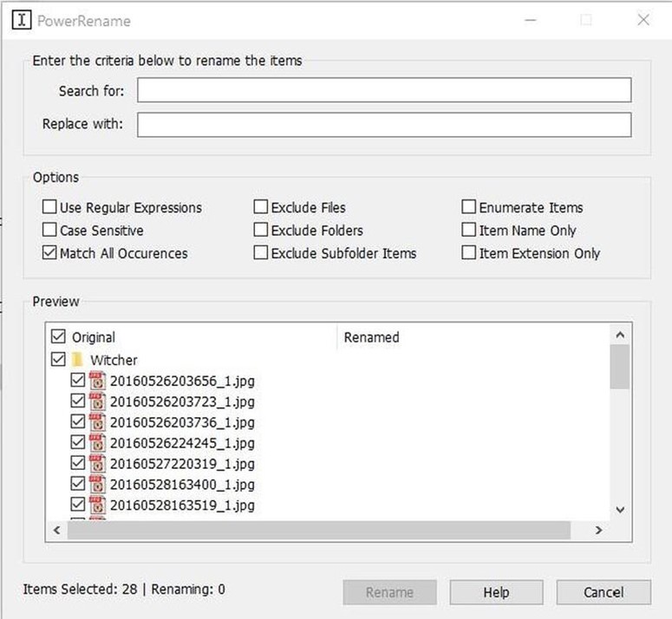Open the Help button
This screenshot has width=672, height=619.
[x=496, y=592]
